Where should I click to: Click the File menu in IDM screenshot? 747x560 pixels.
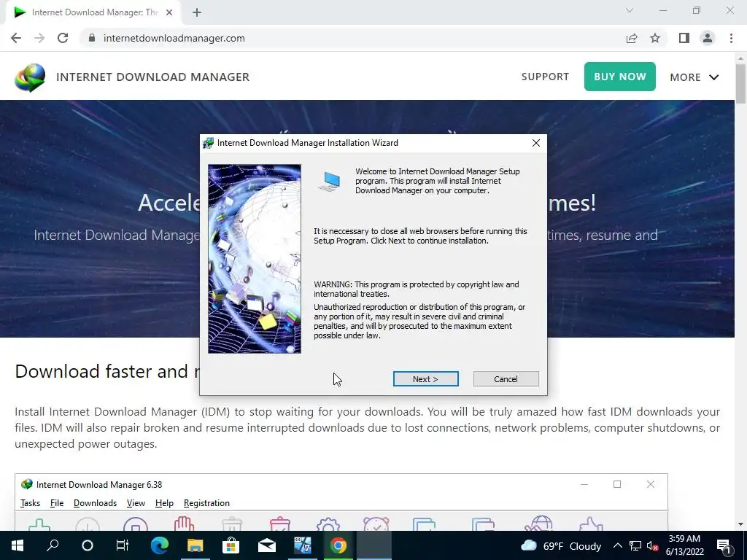point(57,503)
